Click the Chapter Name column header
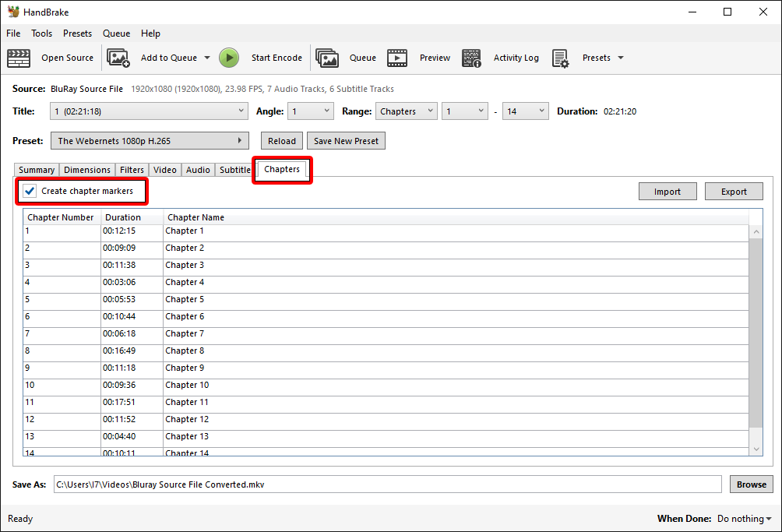782x532 pixels. tap(456, 217)
